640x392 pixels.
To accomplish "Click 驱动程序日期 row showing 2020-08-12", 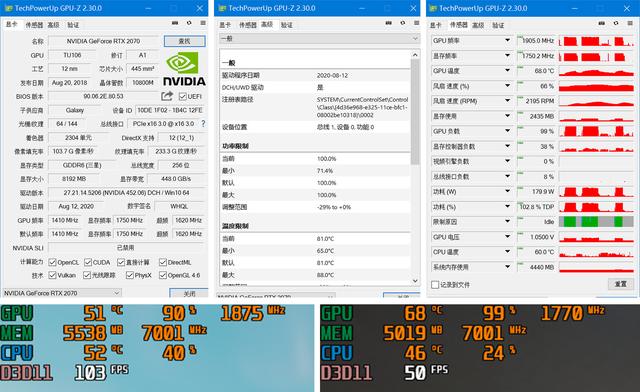I will 315,75.
